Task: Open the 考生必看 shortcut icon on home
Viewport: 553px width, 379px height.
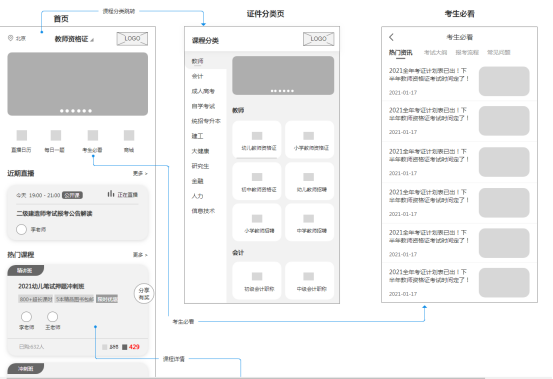Action: coord(93,135)
